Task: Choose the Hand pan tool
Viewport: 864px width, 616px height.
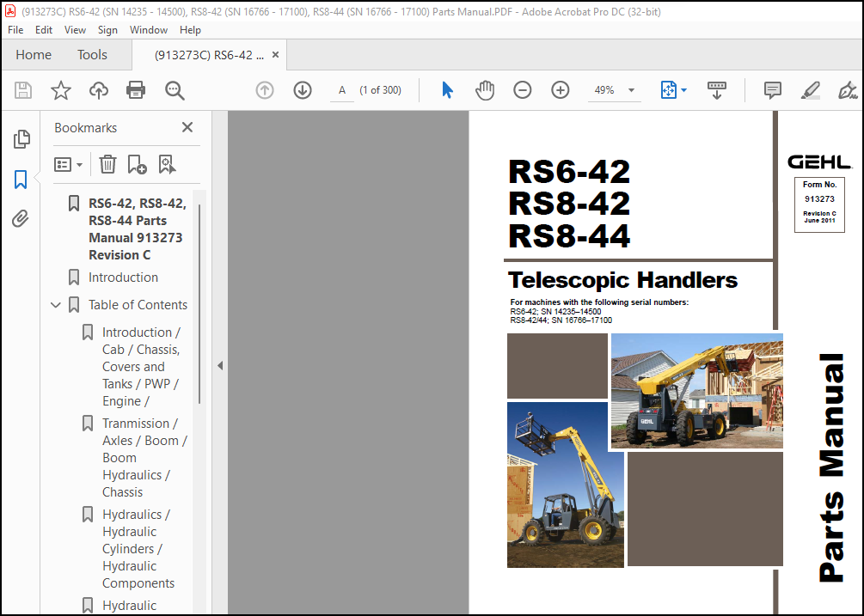Action: (x=485, y=89)
